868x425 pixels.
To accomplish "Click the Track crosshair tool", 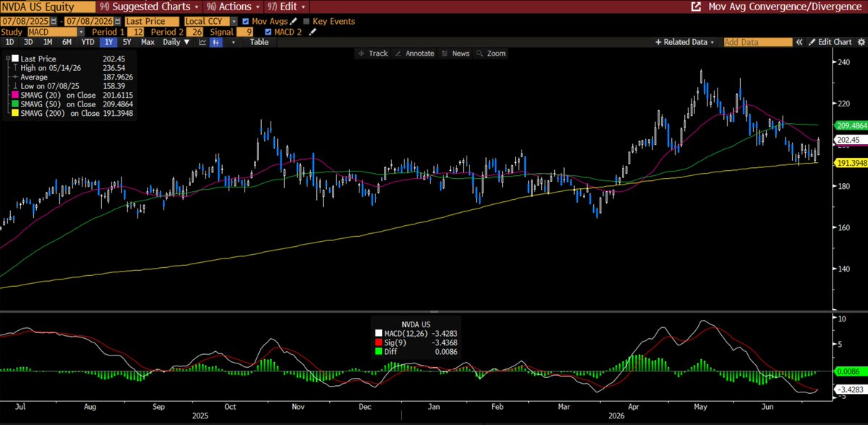I will (373, 54).
